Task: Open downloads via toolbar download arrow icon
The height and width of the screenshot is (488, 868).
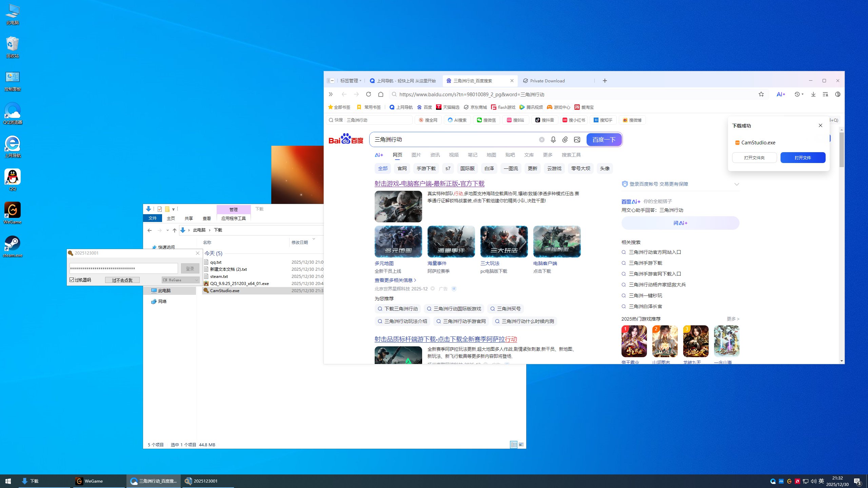Action: coord(813,94)
